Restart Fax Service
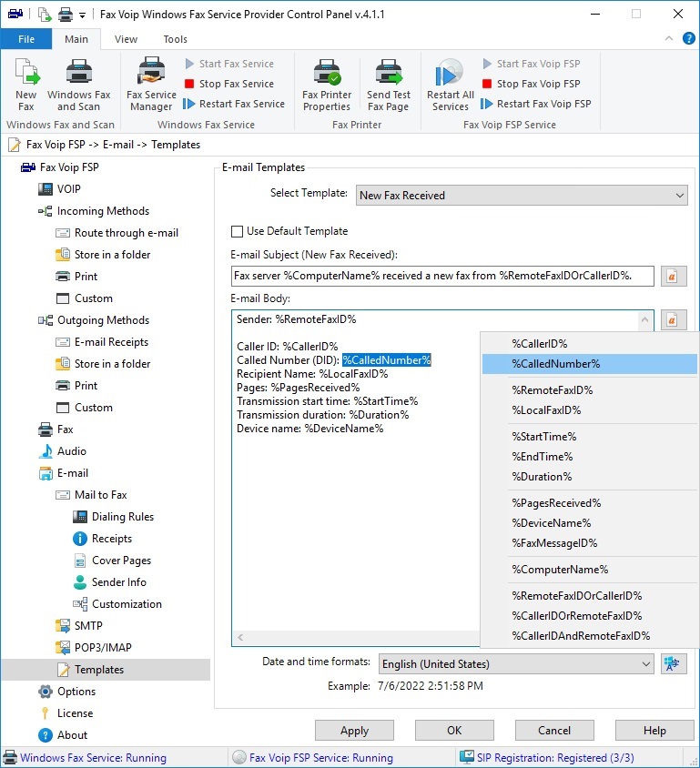Image resolution: width=700 pixels, height=768 pixels. pyautogui.click(x=234, y=104)
